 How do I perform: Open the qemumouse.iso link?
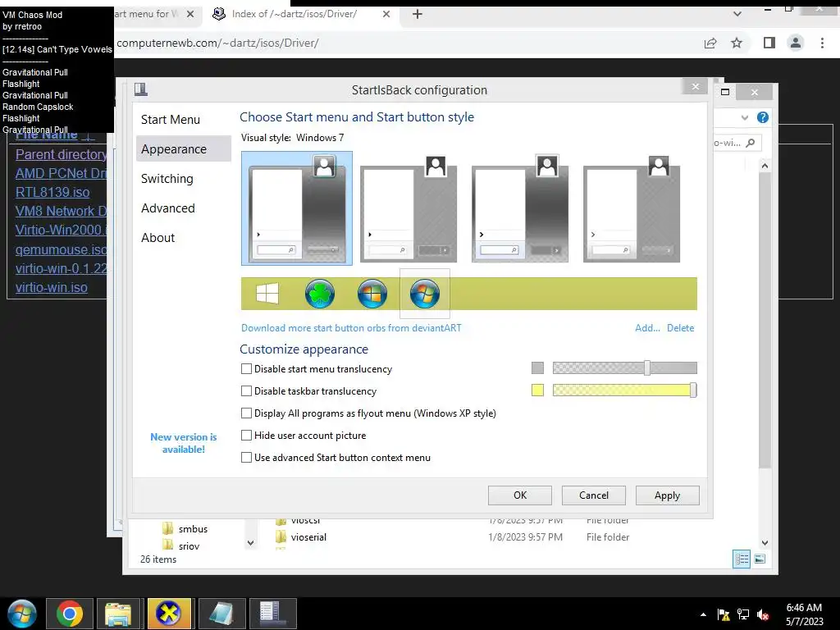pos(61,249)
